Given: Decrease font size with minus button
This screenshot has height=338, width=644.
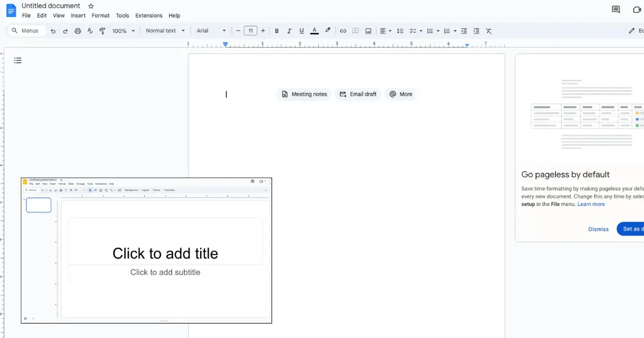Looking at the screenshot, I should click(x=238, y=31).
